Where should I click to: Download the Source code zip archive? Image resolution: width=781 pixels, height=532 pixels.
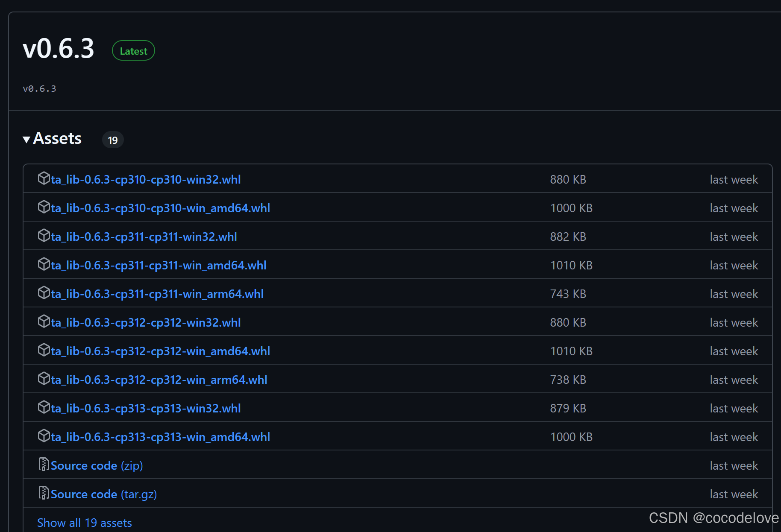pos(97,465)
